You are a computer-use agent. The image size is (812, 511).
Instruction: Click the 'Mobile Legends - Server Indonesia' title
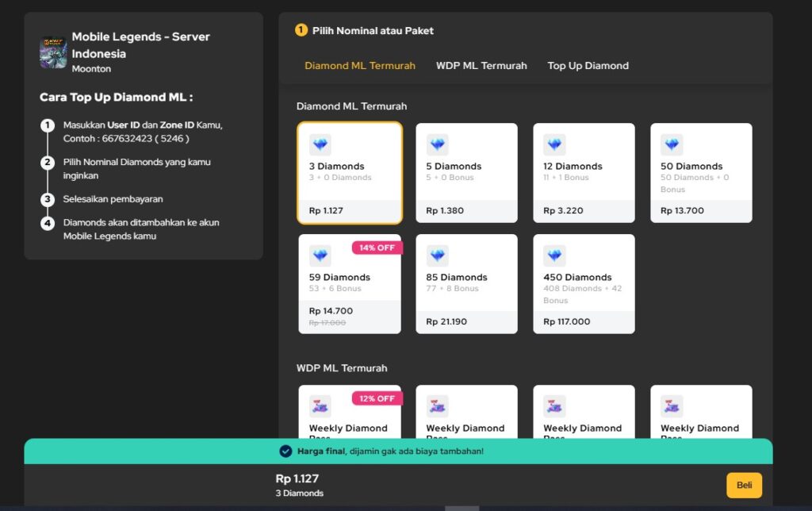point(141,45)
